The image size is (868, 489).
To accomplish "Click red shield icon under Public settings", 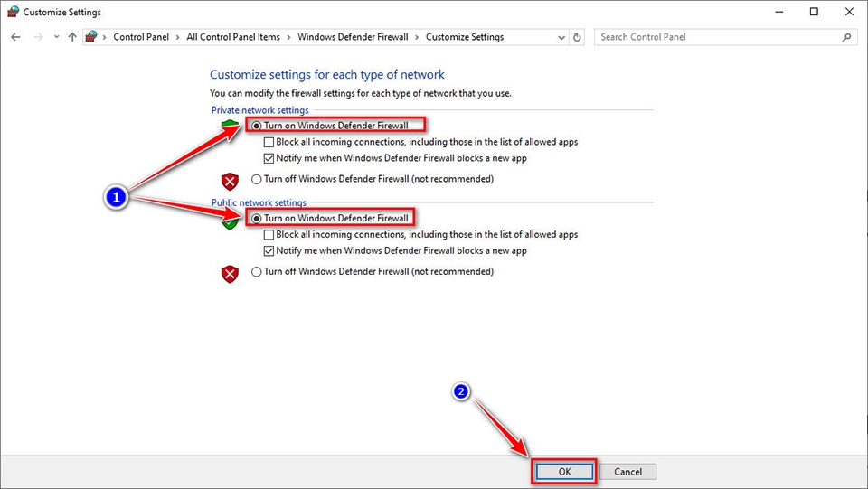I will (x=230, y=274).
